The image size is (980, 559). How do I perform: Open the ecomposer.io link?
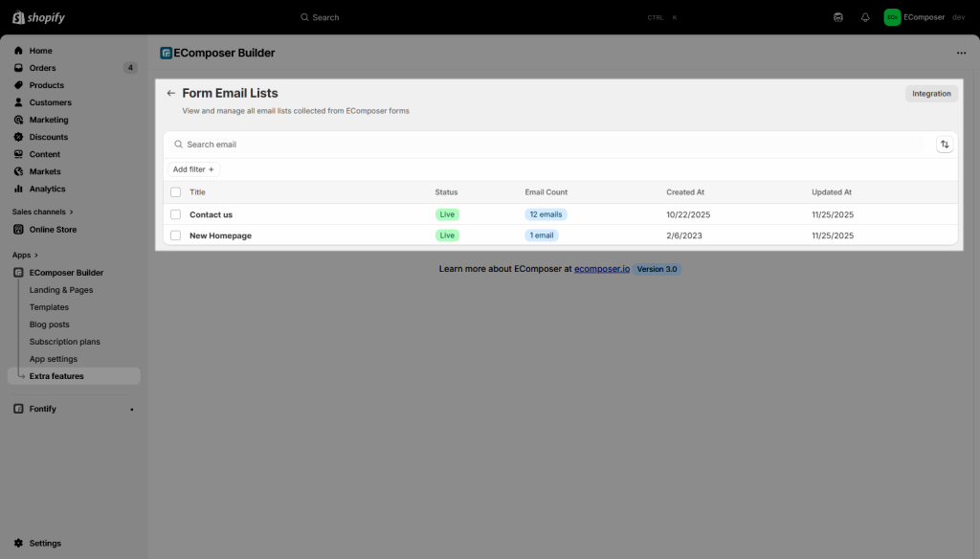pos(602,269)
